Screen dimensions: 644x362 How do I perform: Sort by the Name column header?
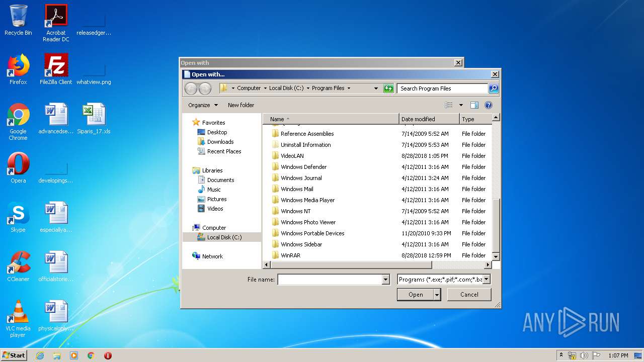331,119
